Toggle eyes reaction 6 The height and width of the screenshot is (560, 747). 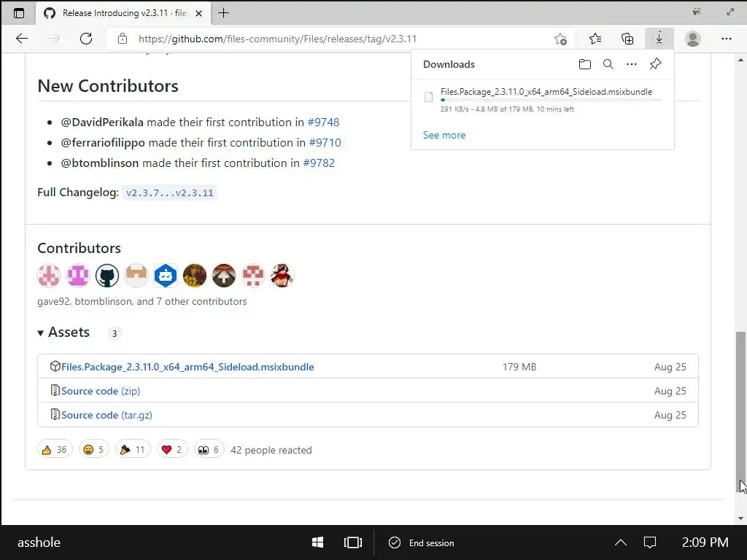point(209,449)
